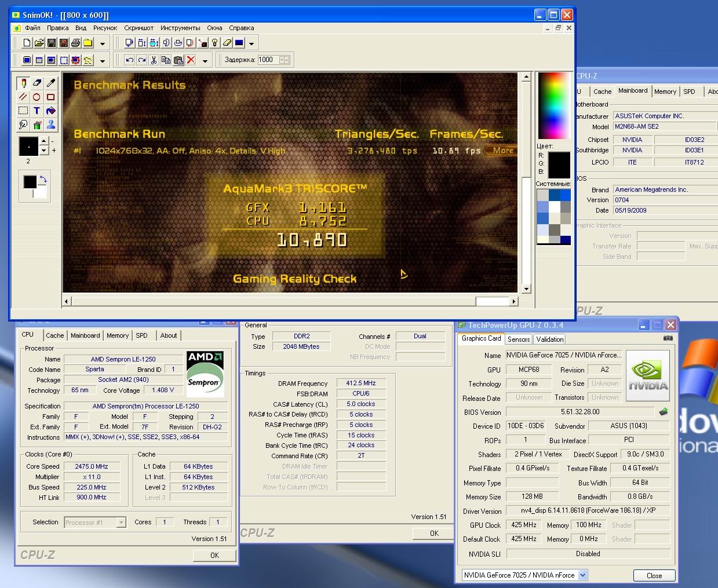The height and width of the screenshot is (588, 718).
Task: Click the foreground black color swatch
Action: (29, 182)
